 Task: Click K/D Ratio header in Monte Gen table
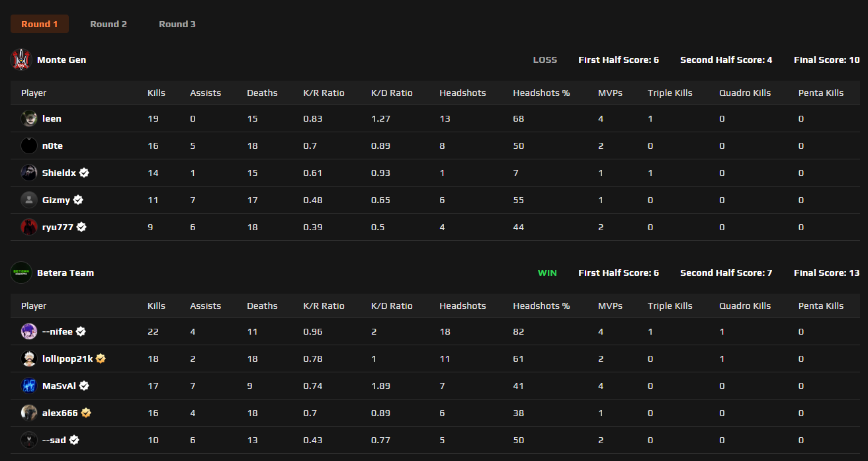[392, 93]
